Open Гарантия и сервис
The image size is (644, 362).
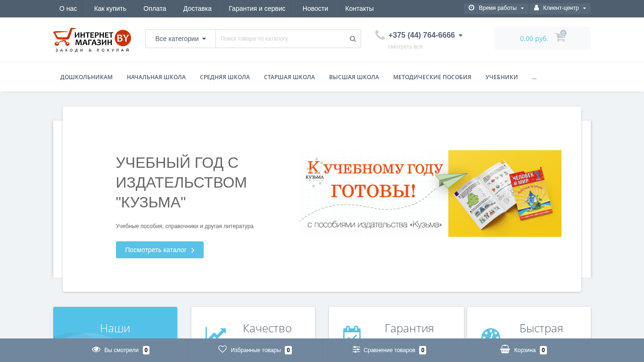coord(257,8)
